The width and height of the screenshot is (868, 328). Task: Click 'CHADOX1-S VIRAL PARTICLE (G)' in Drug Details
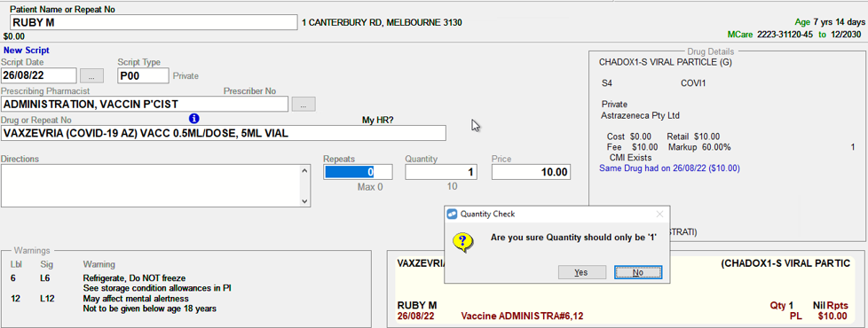pos(666,63)
